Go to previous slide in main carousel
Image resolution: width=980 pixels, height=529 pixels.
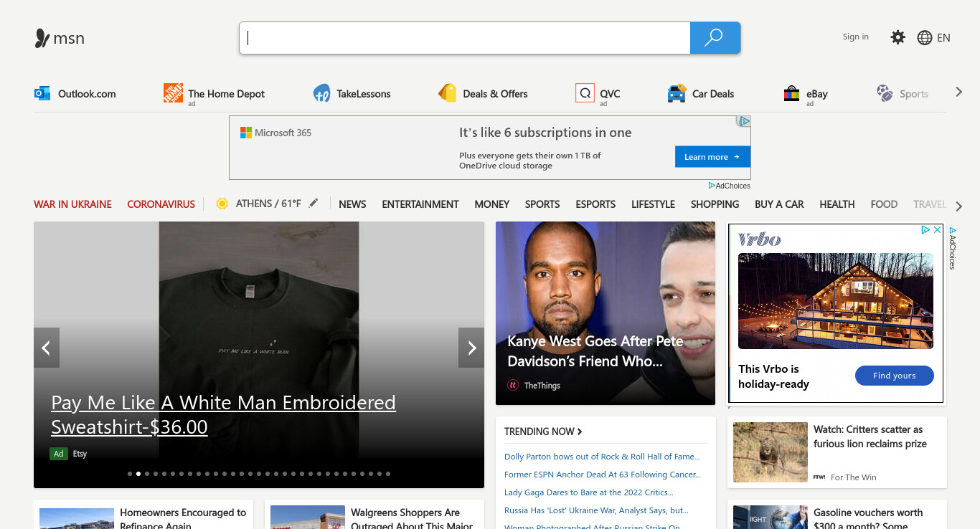point(47,348)
